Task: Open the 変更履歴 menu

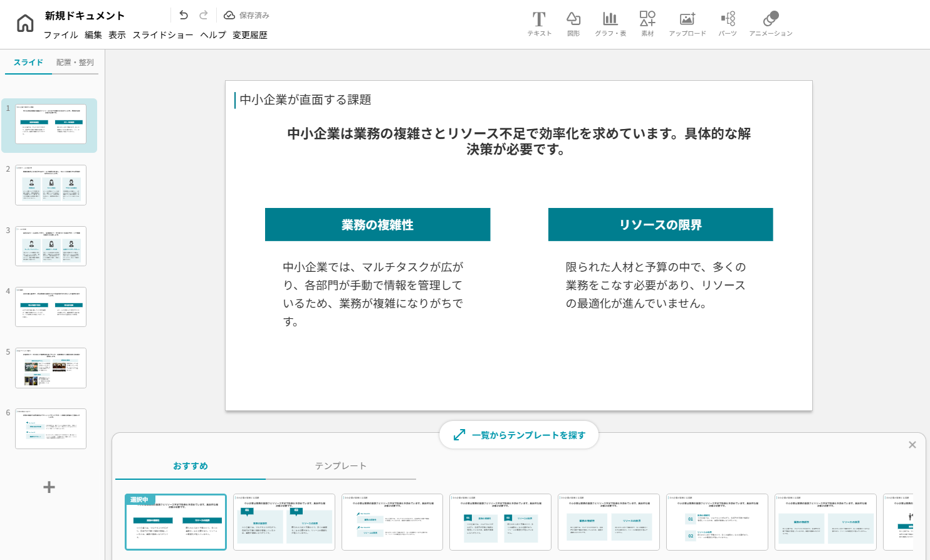Action: (x=250, y=35)
